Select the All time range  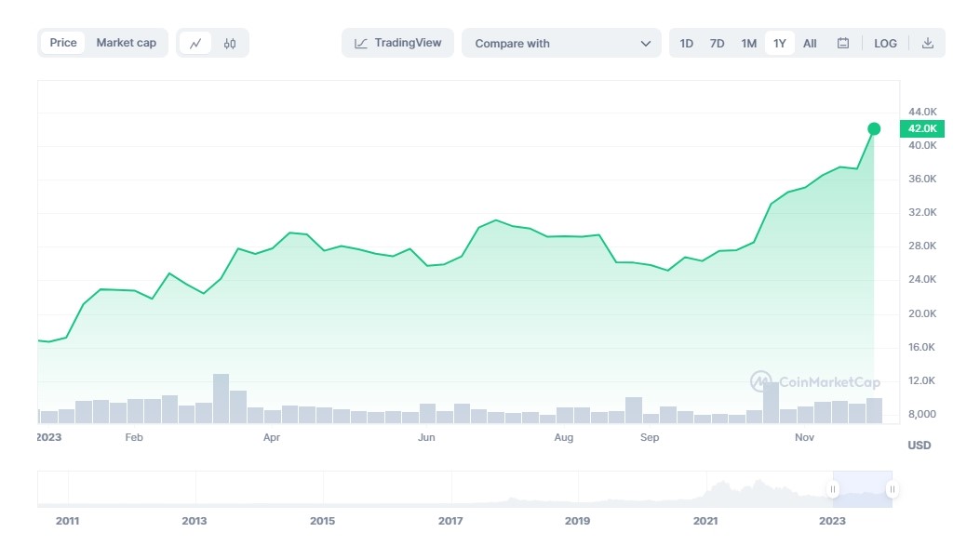tap(810, 43)
